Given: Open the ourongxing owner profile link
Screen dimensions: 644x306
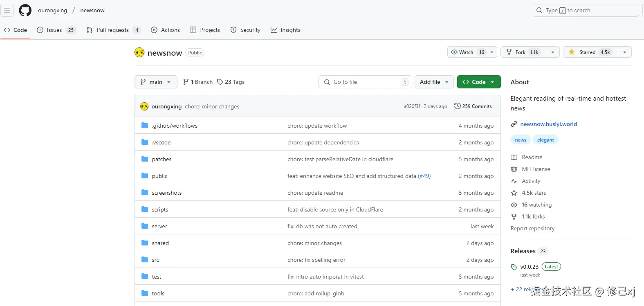Looking at the screenshot, I should pyautogui.click(x=52, y=10).
